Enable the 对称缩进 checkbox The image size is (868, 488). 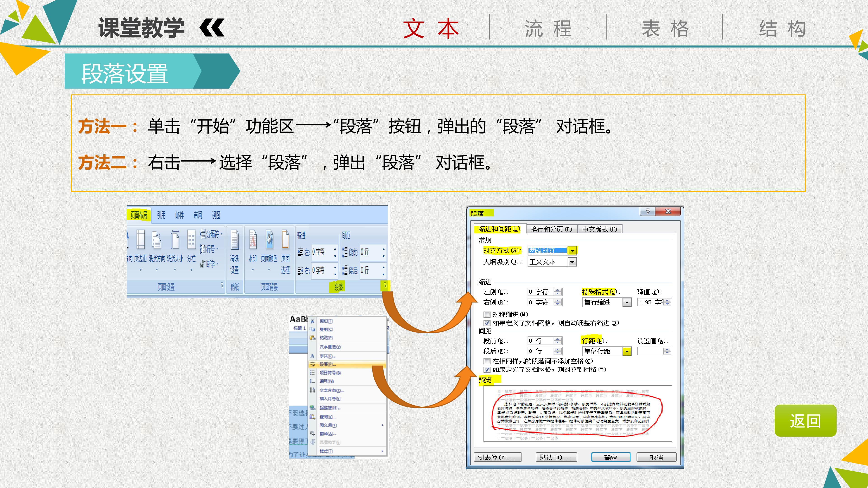[487, 314]
